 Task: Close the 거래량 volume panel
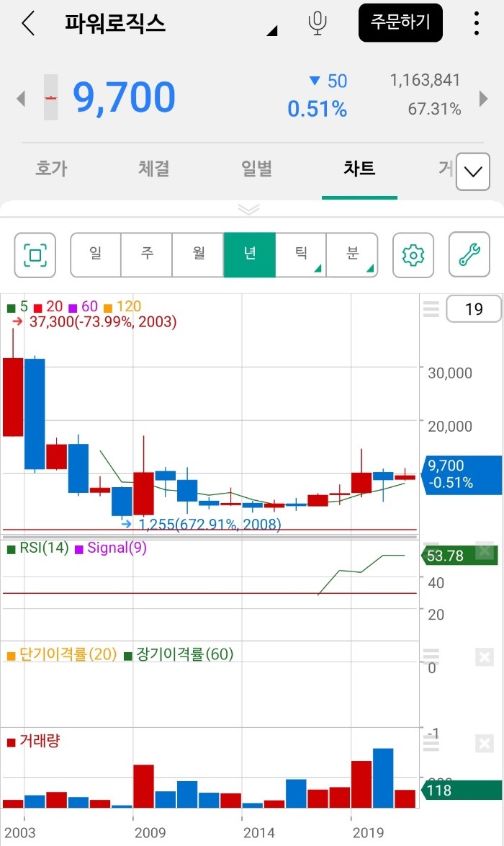click(x=485, y=744)
